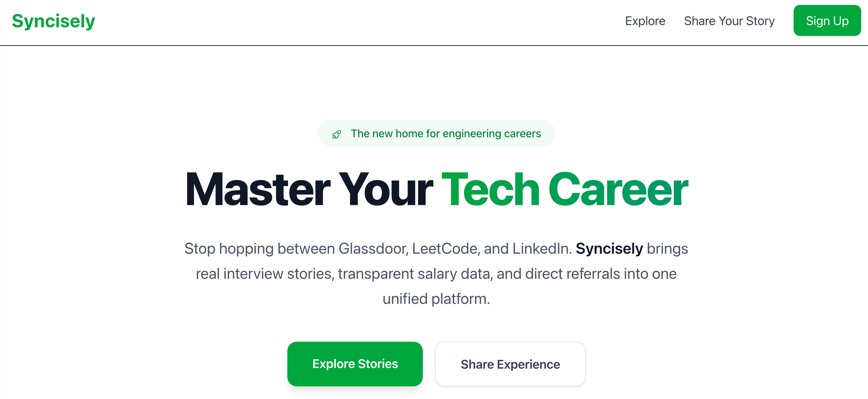The image size is (868, 399).
Task: Click the word 'brings' after bold Syncisely
Action: point(667,248)
